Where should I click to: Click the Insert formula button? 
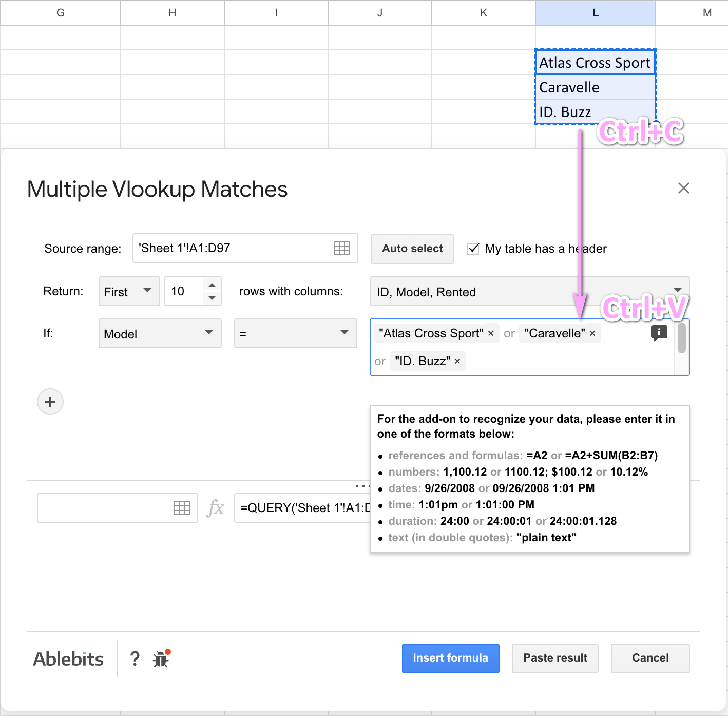point(450,658)
